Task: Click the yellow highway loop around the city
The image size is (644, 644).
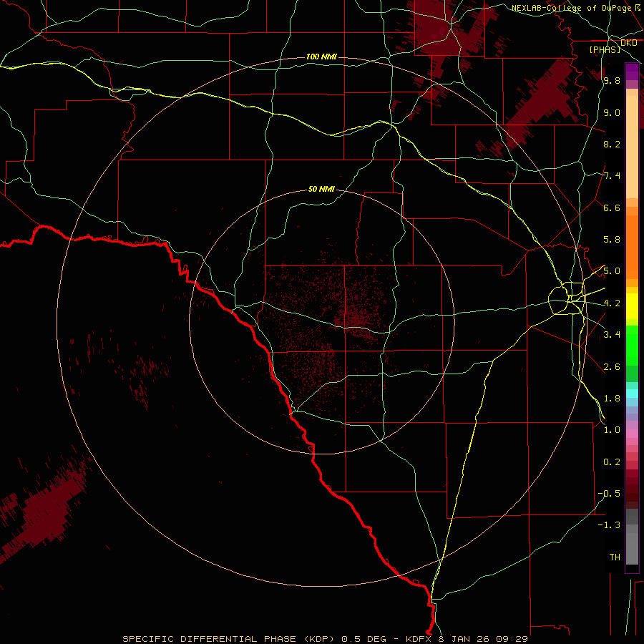Action: click(x=567, y=298)
